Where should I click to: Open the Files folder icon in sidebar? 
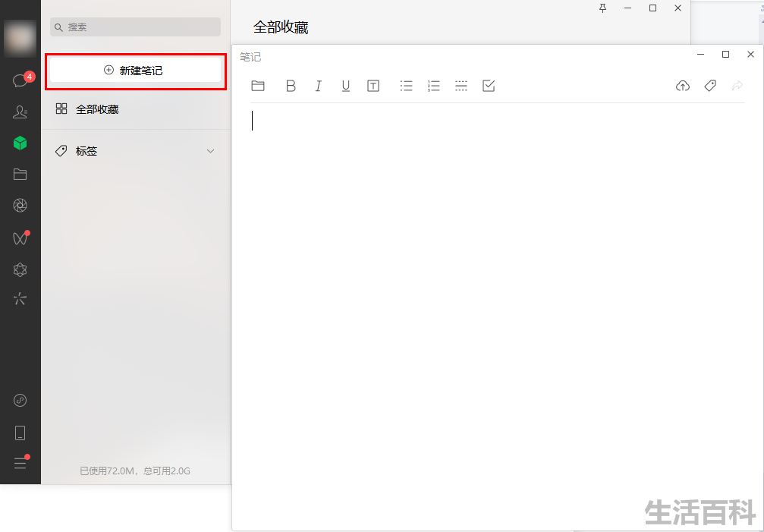pyautogui.click(x=20, y=174)
